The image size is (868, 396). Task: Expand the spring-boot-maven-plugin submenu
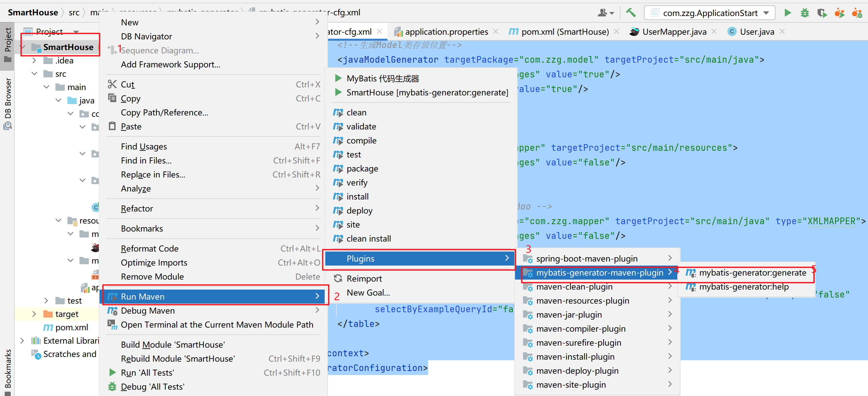click(x=587, y=258)
